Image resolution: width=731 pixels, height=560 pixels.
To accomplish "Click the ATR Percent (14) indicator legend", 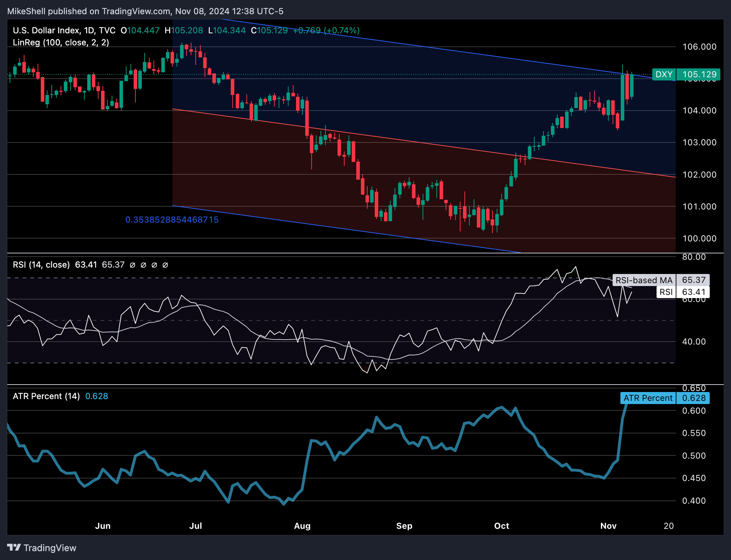I will point(46,396).
